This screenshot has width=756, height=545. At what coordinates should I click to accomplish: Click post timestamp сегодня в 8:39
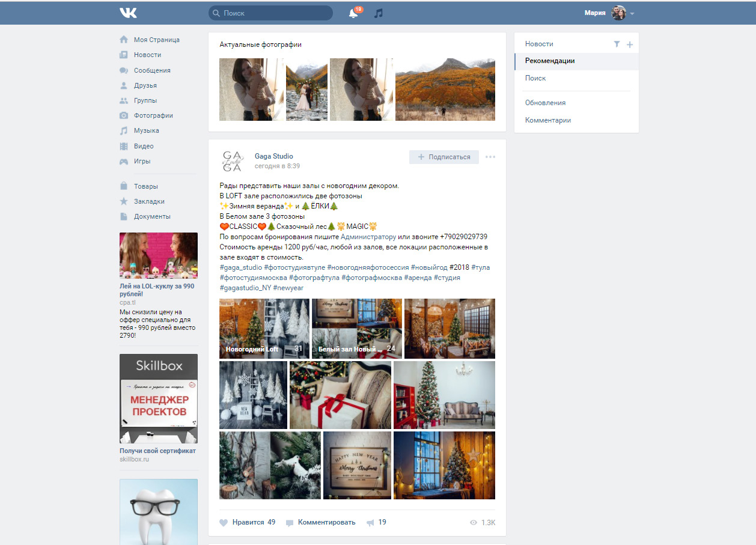pos(277,166)
